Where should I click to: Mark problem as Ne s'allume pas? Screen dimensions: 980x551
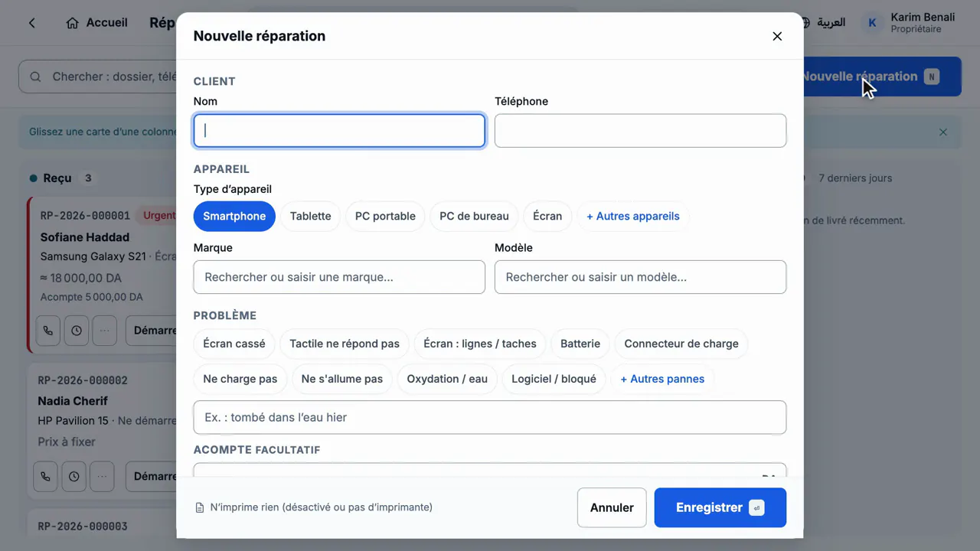point(342,379)
